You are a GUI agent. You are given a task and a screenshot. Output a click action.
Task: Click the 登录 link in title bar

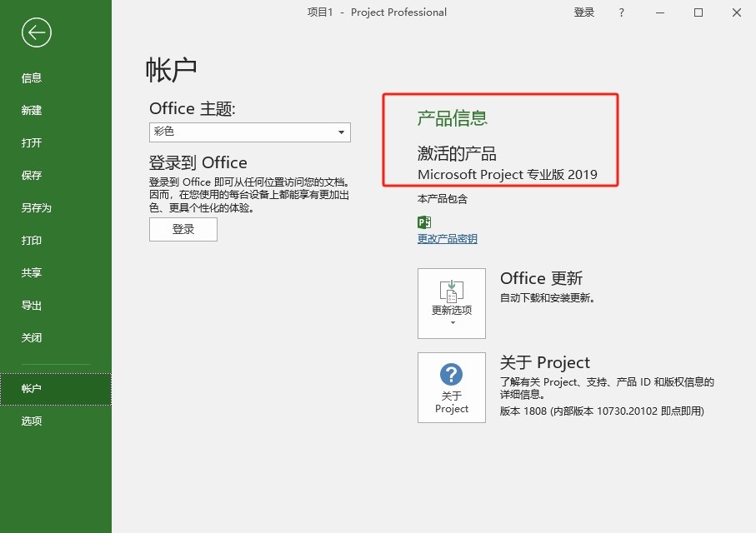pos(583,12)
